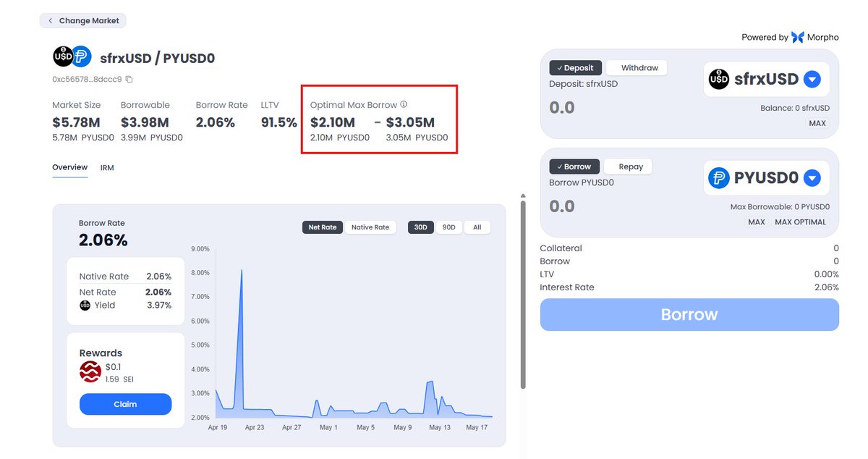Show Net Rate on the chart
The width and height of the screenshot is (868, 459).
coord(323,227)
